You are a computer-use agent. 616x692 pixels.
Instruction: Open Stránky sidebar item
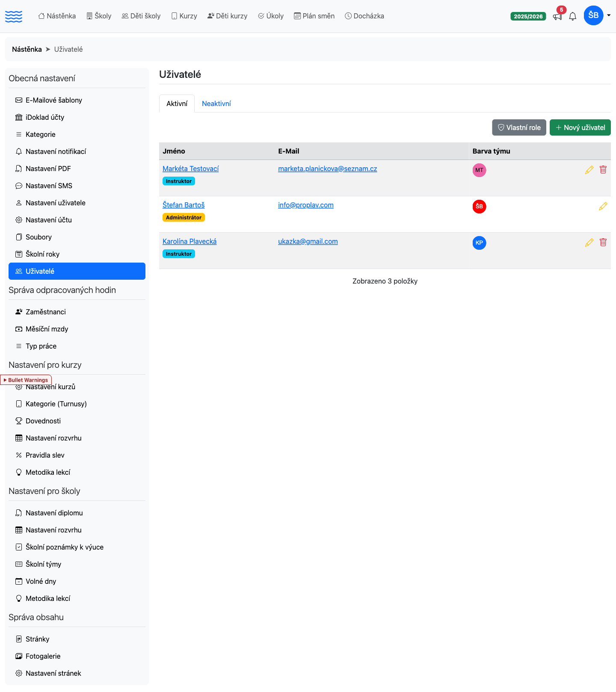click(77, 639)
